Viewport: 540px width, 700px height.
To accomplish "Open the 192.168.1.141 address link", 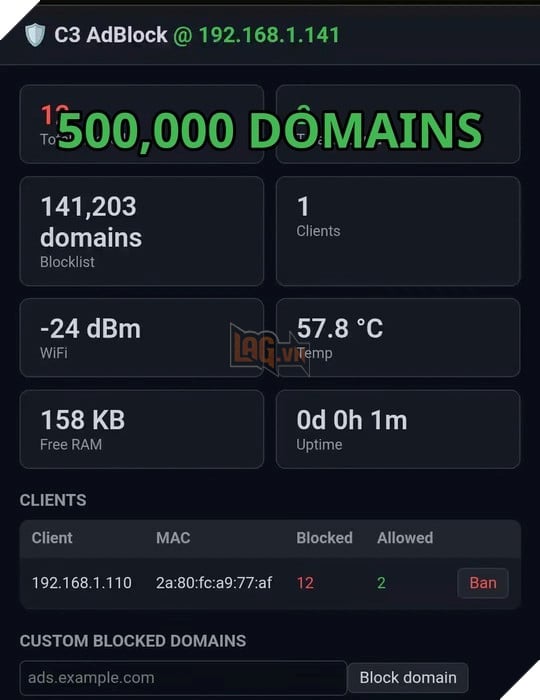I will [269, 35].
